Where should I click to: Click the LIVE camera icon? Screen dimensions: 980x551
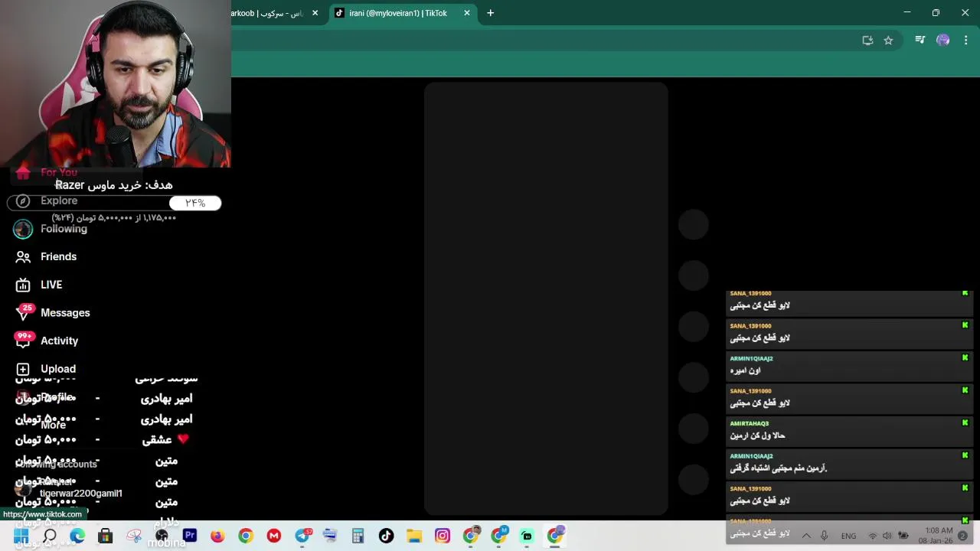(x=23, y=285)
